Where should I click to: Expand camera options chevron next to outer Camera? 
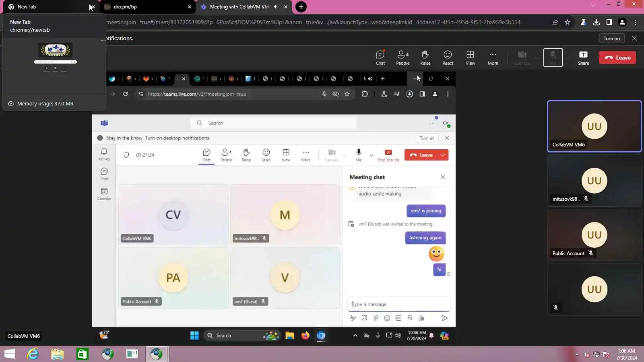point(537,58)
